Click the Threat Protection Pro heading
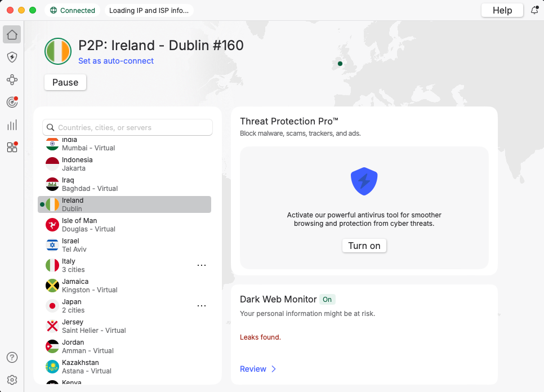This screenshot has height=392, width=544. pyautogui.click(x=289, y=121)
